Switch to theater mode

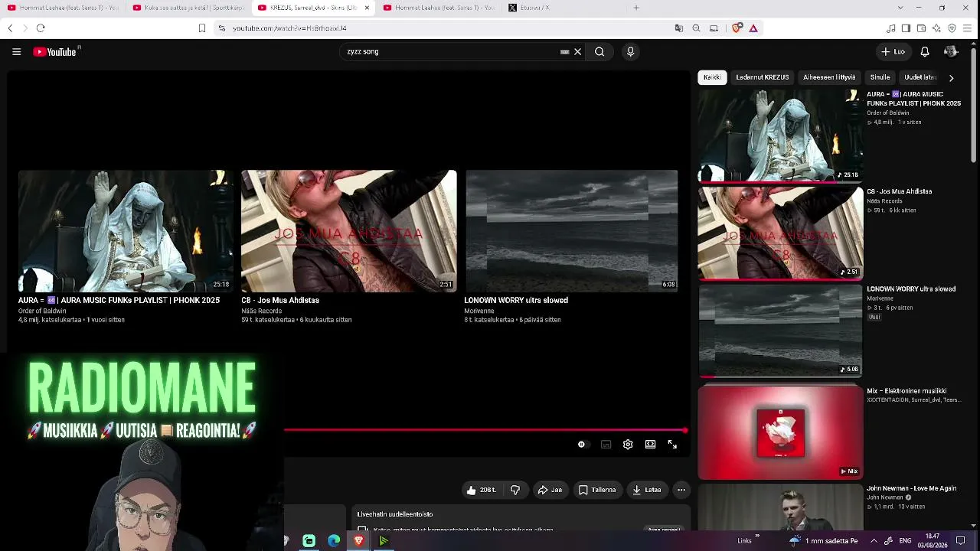(x=650, y=445)
